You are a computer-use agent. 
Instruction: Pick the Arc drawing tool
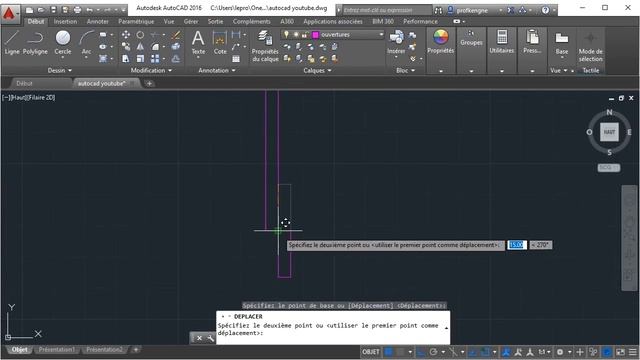tap(86, 42)
